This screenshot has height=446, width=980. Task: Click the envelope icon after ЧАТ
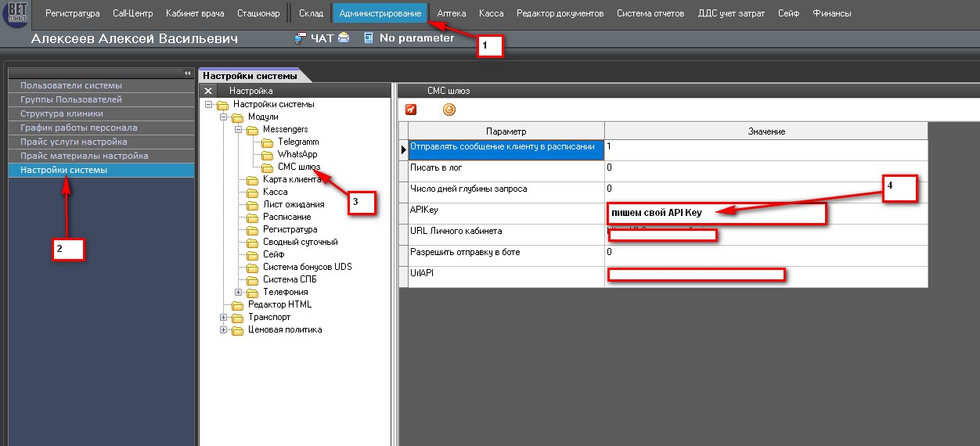pos(344,38)
